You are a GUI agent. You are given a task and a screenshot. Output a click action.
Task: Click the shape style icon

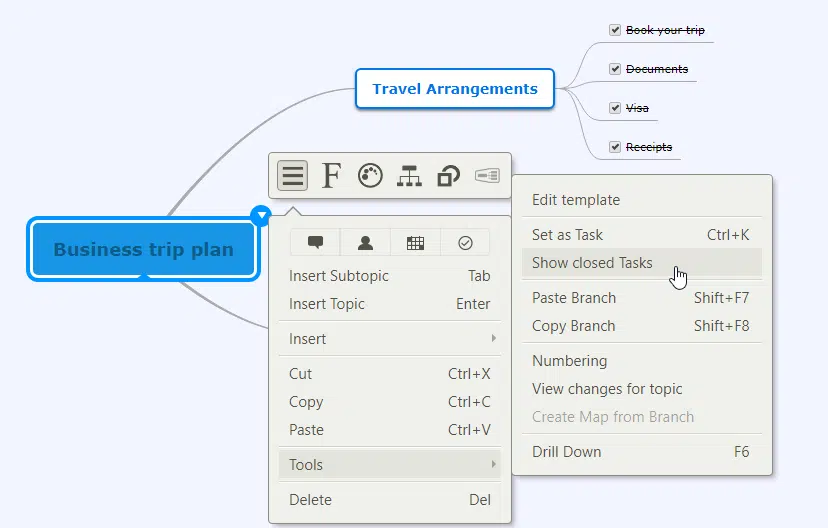(x=448, y=176)
